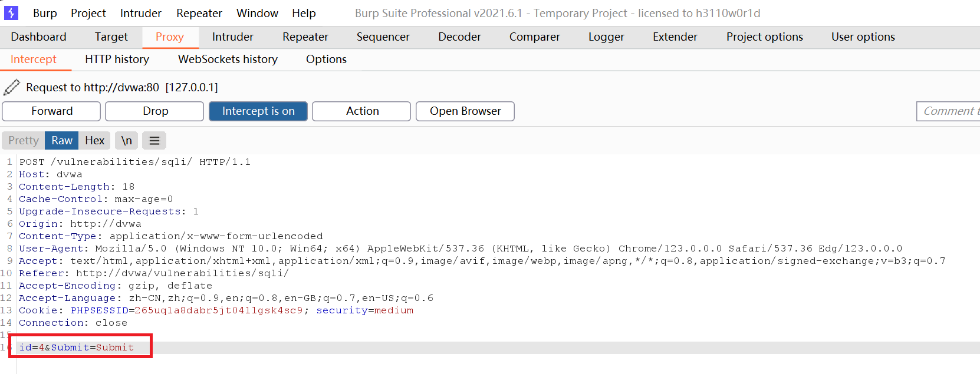Toggle the \n non-printable characters button
Image resolution: width=980 pixels, height=374 pixels.
pos(126,141)
